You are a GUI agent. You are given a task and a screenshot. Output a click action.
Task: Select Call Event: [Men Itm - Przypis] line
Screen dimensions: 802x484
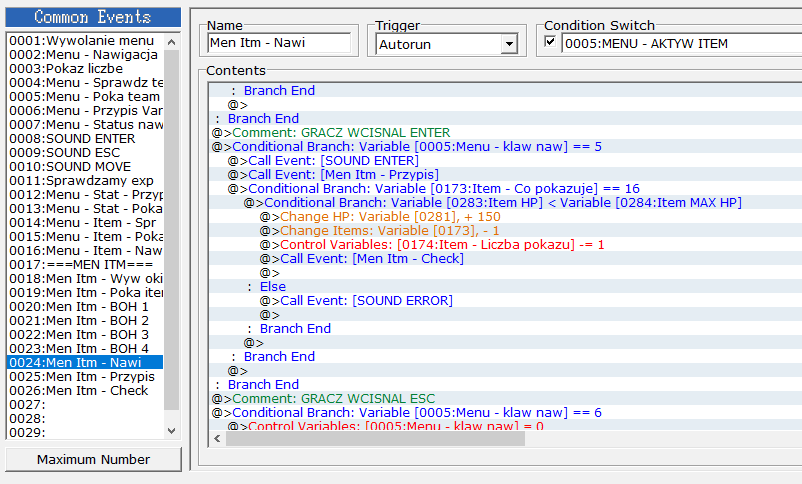tap(505, 174)
